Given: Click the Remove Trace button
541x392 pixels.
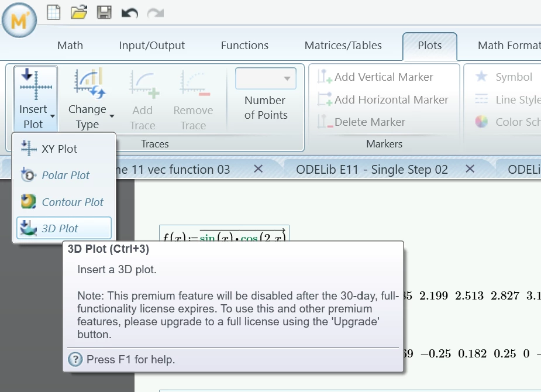Looking at the screenshot, I should [x=193, y=99].
